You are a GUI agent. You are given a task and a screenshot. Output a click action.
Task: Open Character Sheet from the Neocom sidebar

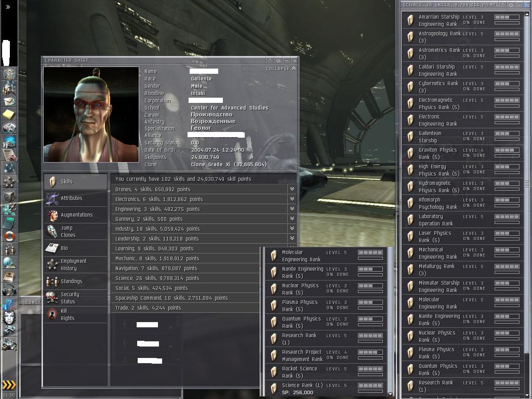point(9,74)
